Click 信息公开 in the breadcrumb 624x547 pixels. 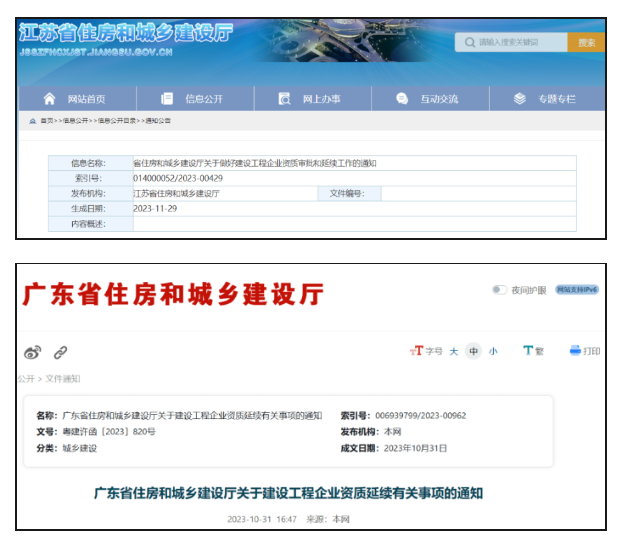click(x=76, y=121)
